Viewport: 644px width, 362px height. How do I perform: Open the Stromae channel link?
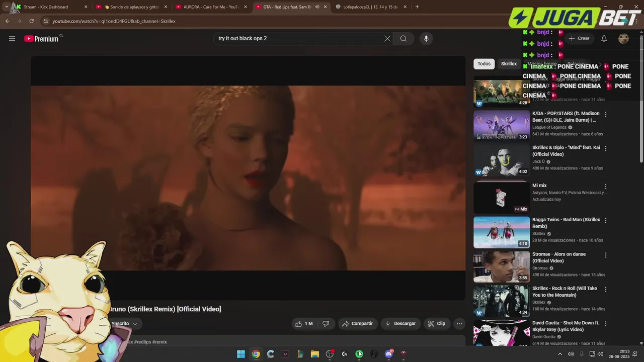(540, 268)
